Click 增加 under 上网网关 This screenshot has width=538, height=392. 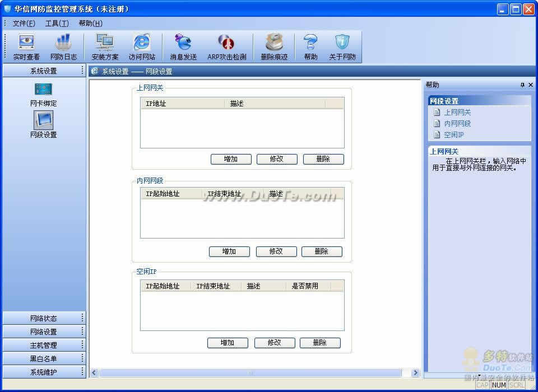point(231,159)
